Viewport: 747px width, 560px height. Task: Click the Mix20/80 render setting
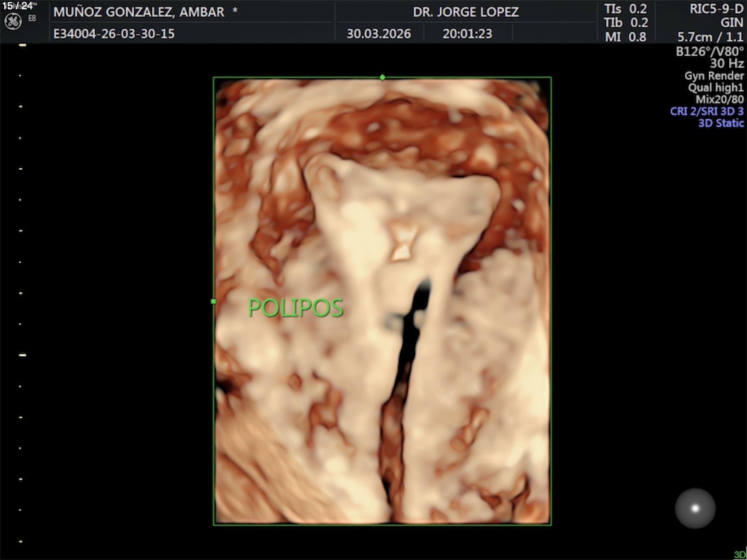tap(719, 100)
